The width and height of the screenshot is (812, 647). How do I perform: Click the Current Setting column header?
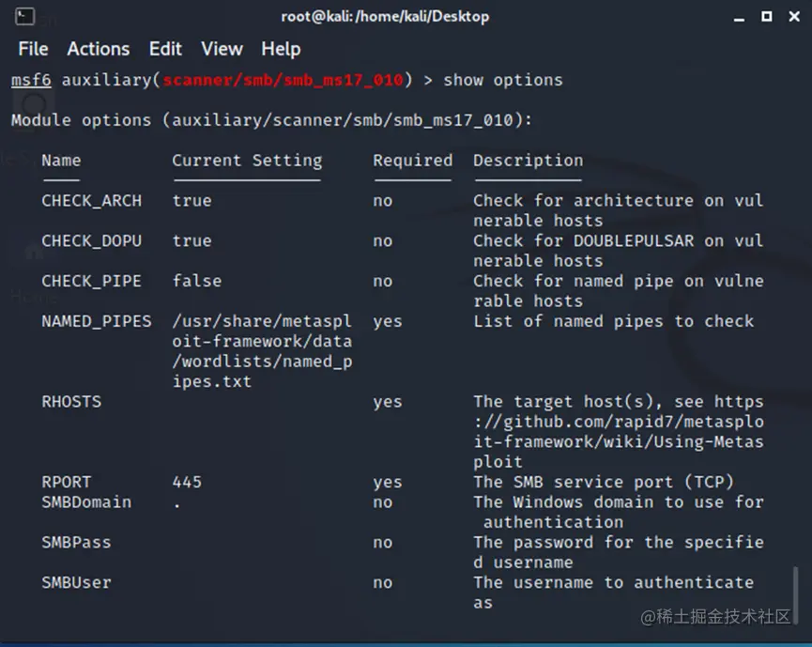[247, 161]
